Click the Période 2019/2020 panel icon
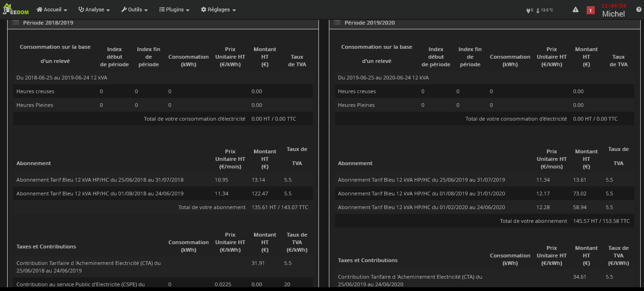 click(337, 23)
